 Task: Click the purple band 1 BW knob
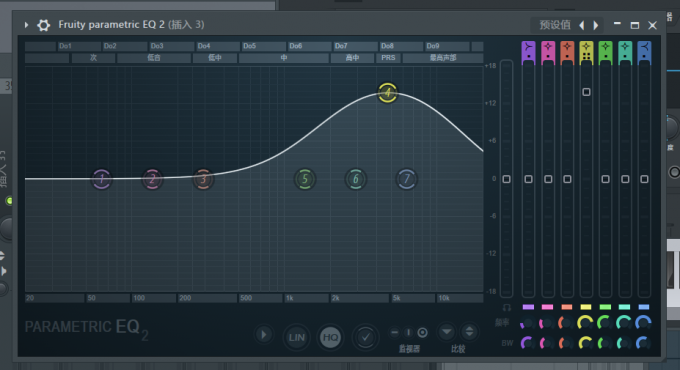point(527,343)
